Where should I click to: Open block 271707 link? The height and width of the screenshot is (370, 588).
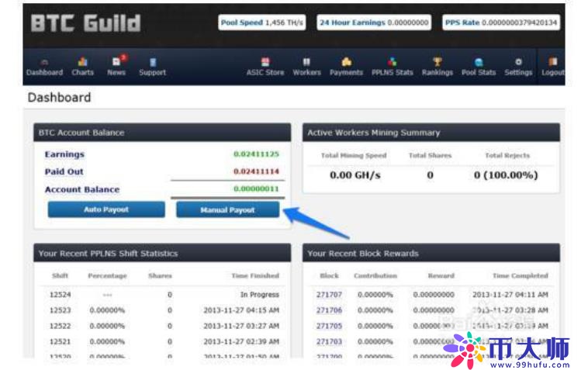[329, 295]
